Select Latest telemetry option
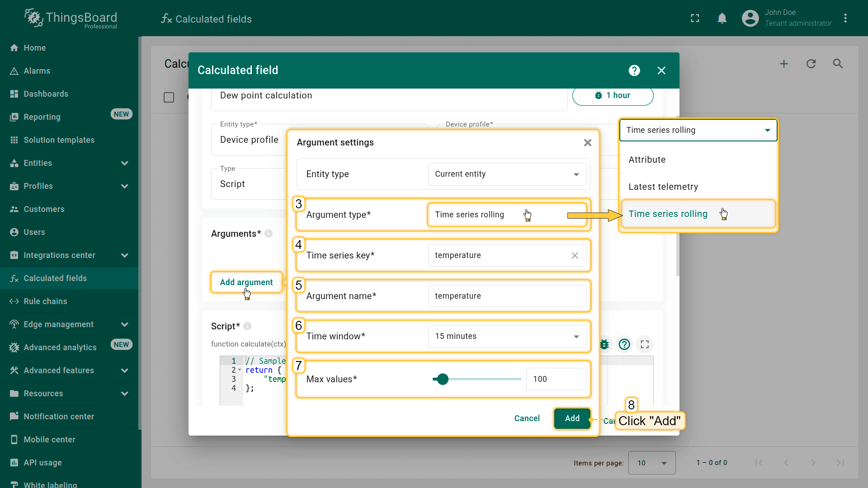This screenshot has height=488, width=868. (663, 187)
